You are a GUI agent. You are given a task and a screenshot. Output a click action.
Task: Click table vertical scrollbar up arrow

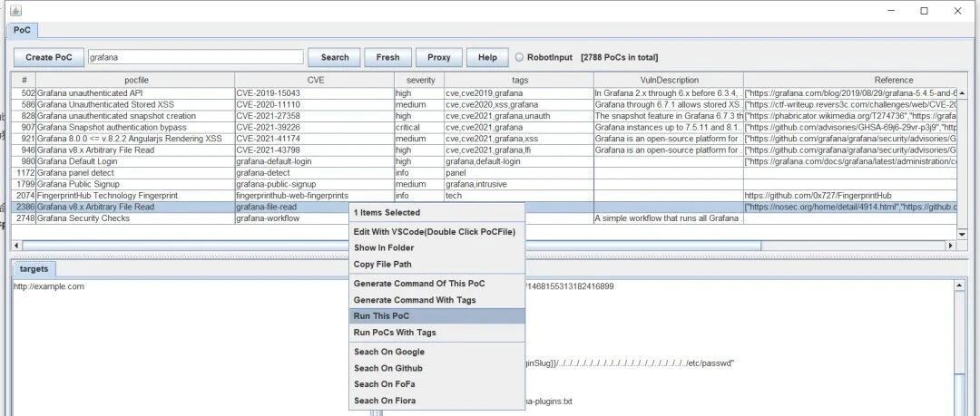(963, 92)
